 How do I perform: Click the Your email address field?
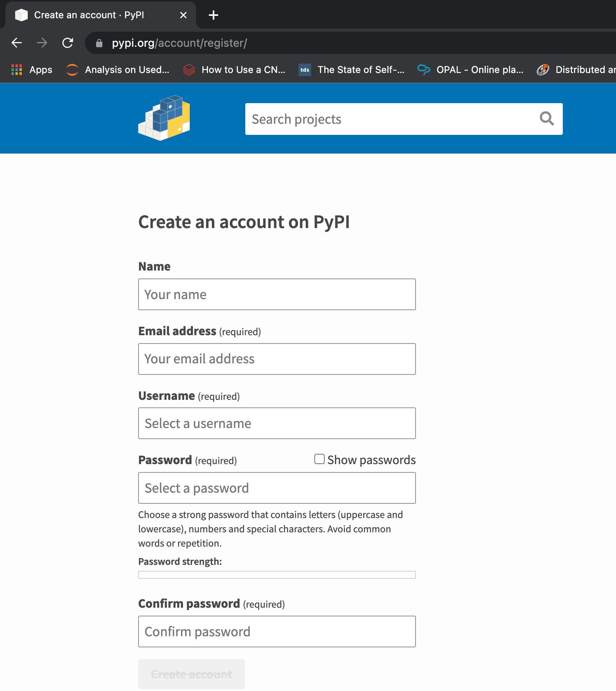point(277,359)
